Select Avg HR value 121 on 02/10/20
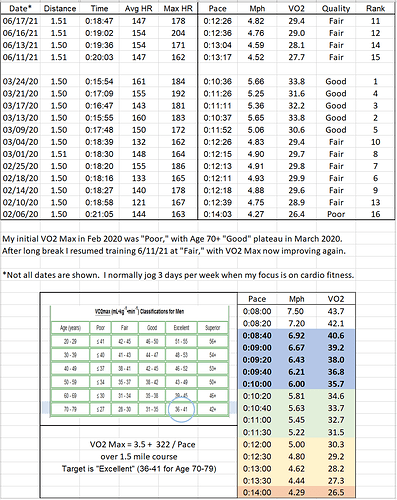397x500 pixels. pos(139,203)
